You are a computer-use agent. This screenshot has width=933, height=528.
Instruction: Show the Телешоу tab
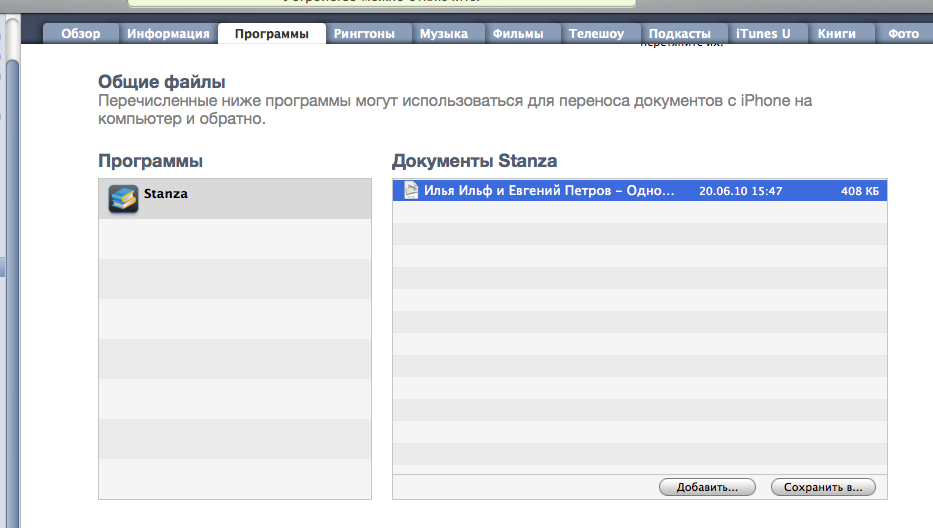pyautogui.click(x=596, y=34)
